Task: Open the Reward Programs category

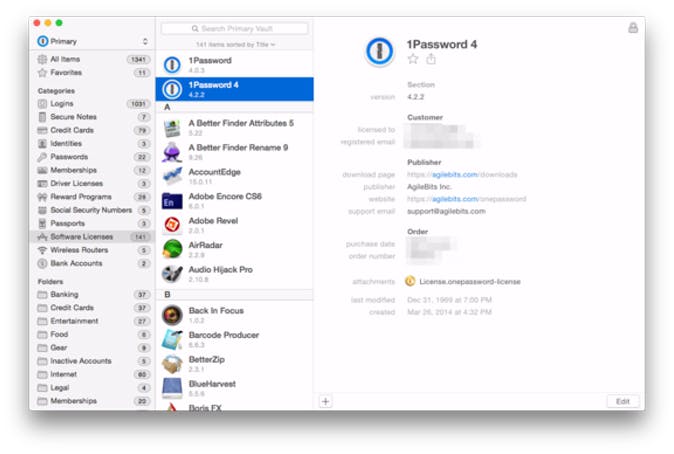Action: pyautogui.click(x=92, y=196)
